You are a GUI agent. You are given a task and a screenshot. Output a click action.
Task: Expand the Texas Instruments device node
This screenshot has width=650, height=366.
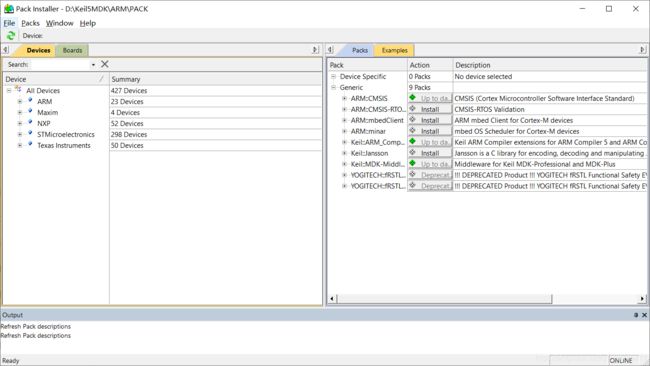(x=19, y=145)
